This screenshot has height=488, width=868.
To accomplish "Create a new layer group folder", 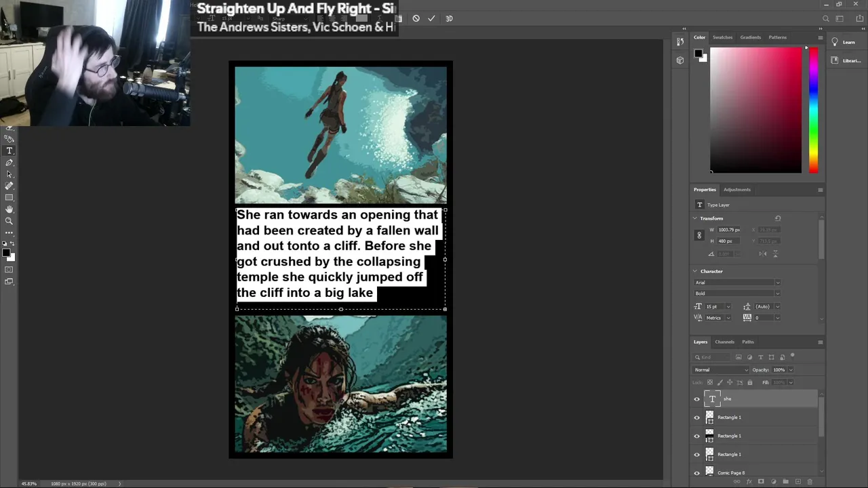I will point(785,481).
